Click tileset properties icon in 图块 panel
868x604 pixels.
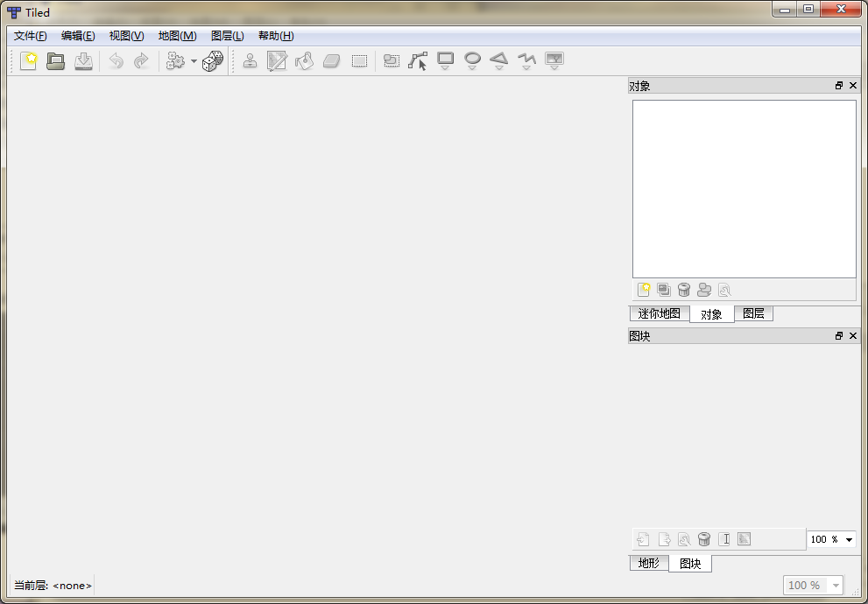[x=684, y=538]
